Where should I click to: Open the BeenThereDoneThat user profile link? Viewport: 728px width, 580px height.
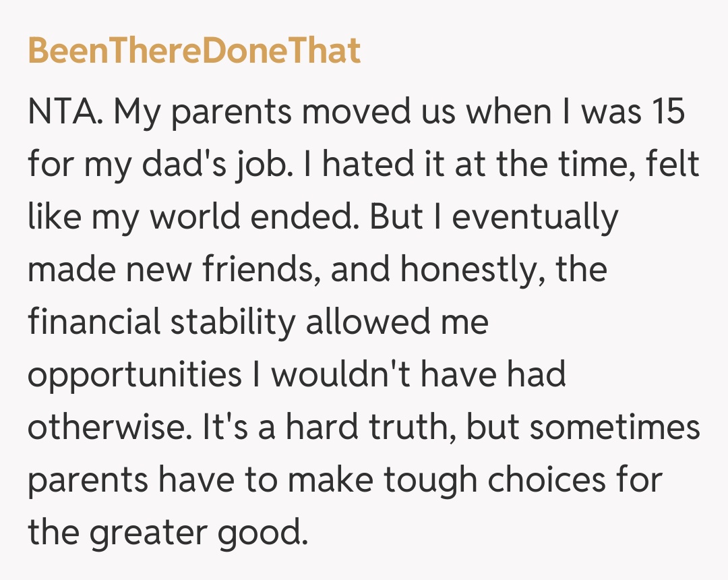tap(194, 51)
